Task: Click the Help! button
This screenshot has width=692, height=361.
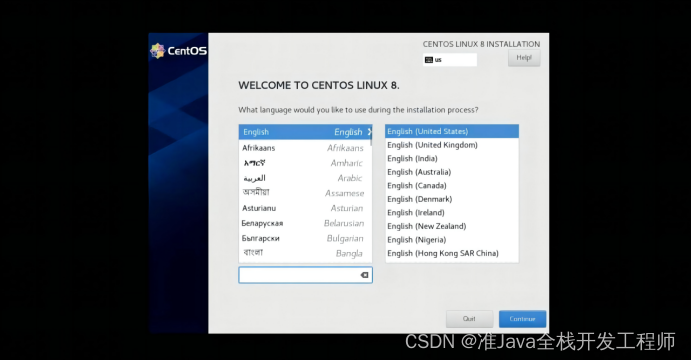Action: pyautogui.click(x=524, y=58)
